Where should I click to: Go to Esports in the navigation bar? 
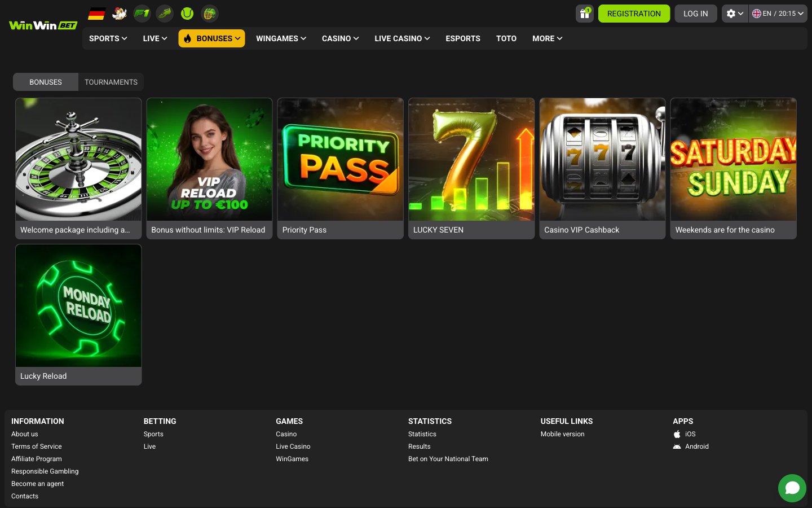(x=463, y=38)
